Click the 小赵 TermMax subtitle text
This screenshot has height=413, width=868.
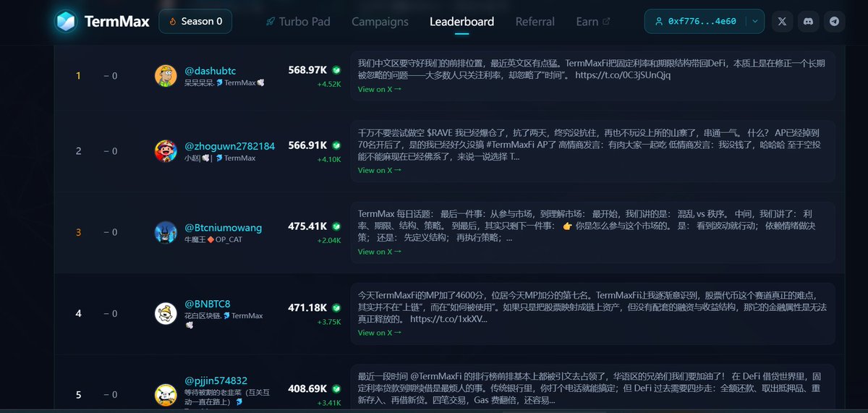click(x=220, y=158)
